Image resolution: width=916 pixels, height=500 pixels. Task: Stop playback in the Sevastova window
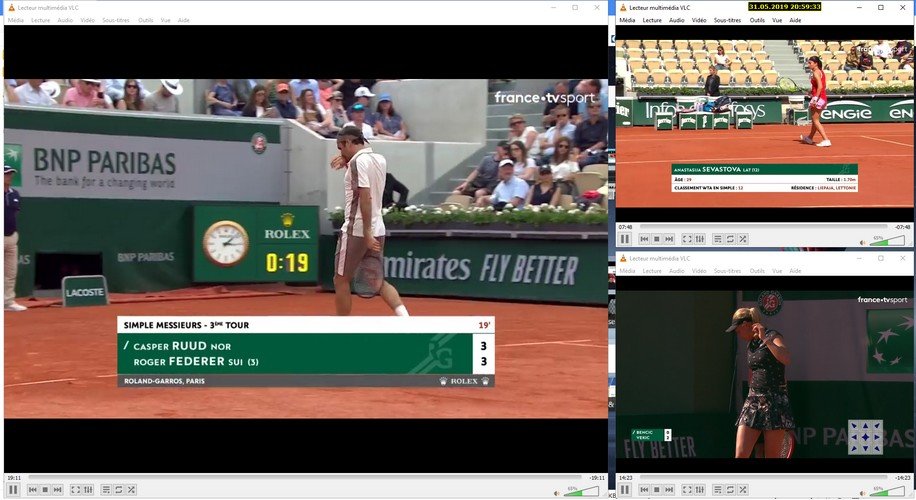click(657, 238)
